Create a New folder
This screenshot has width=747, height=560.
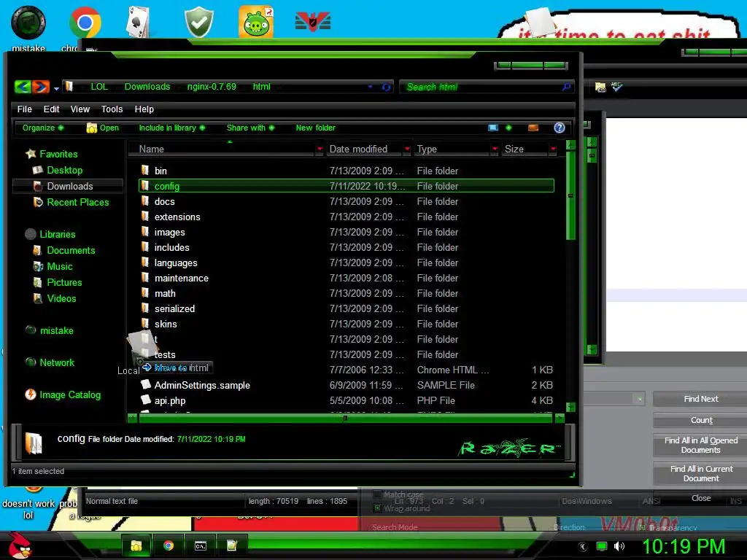tap(315, 128)
